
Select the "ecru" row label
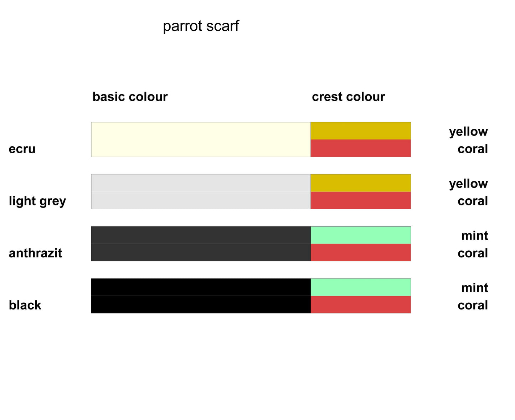coord(22,149)
